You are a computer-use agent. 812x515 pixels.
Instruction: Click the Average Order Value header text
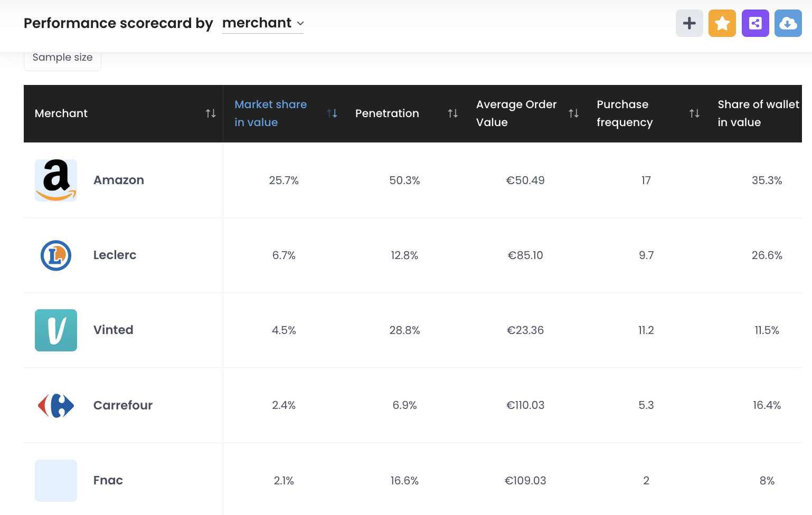click(516, 113)
